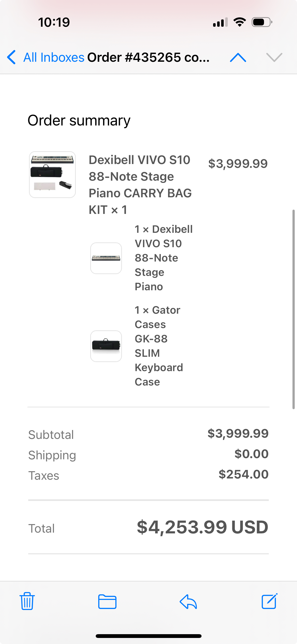
Task: Open the Gator keyboard case thumbnail
Action: 106,346
